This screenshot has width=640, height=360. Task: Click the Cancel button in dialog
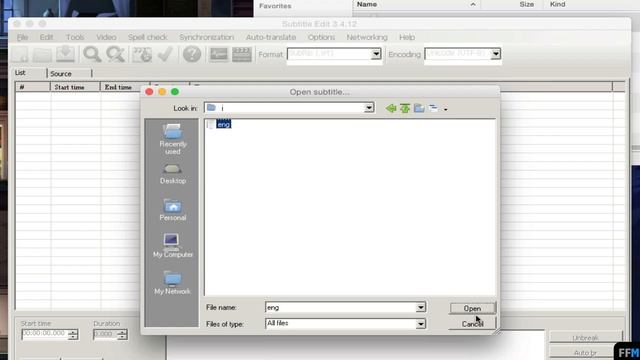click(472, 324)
